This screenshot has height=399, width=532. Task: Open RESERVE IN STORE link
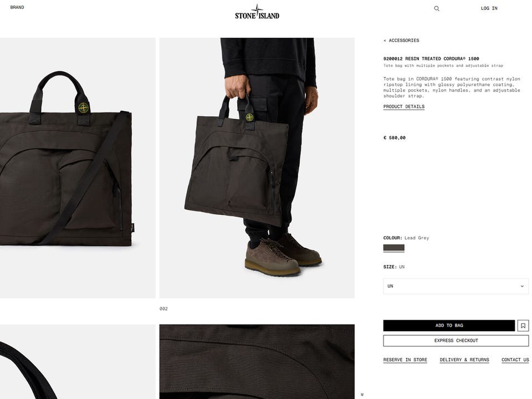[x=405, y=360]
